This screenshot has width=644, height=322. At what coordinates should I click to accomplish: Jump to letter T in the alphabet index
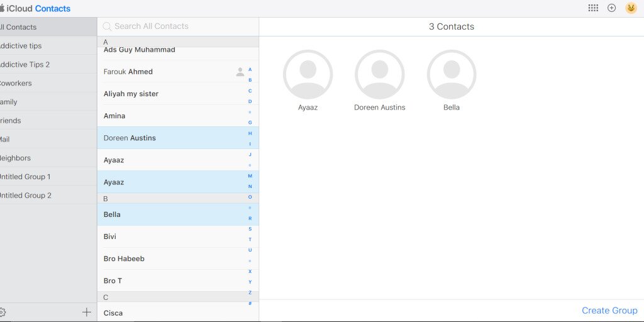coord(250,240)
